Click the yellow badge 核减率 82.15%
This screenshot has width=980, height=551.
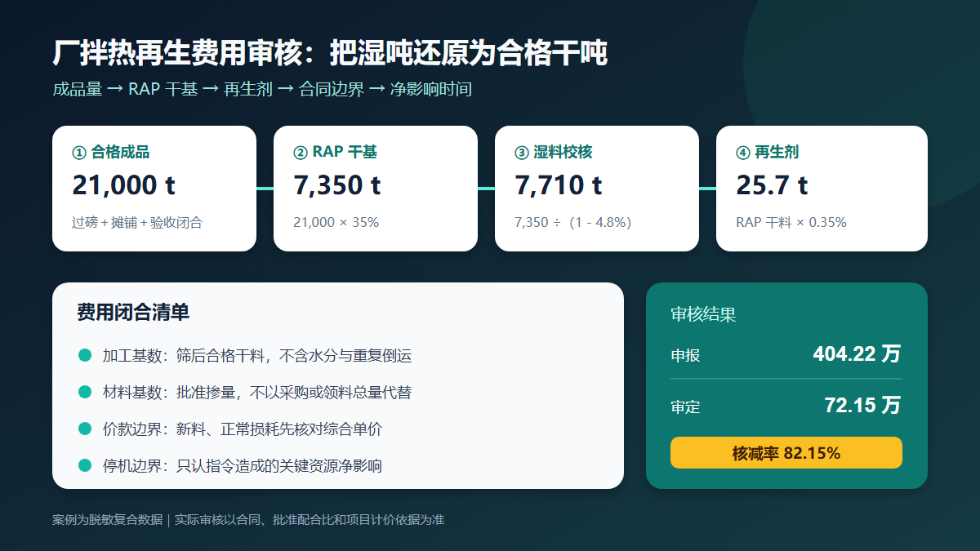click(x=786, y=453)
